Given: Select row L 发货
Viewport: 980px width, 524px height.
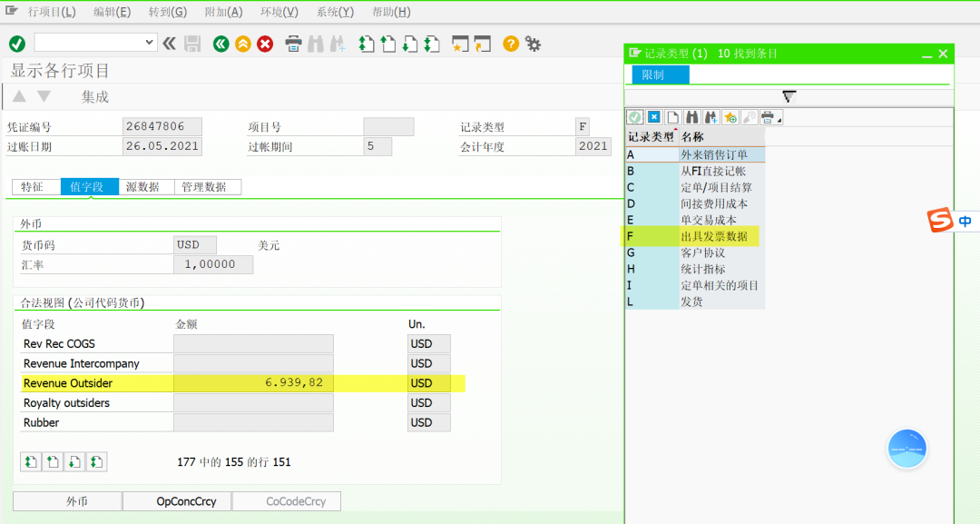Looking at the screenshot, I should coord(696,302).
